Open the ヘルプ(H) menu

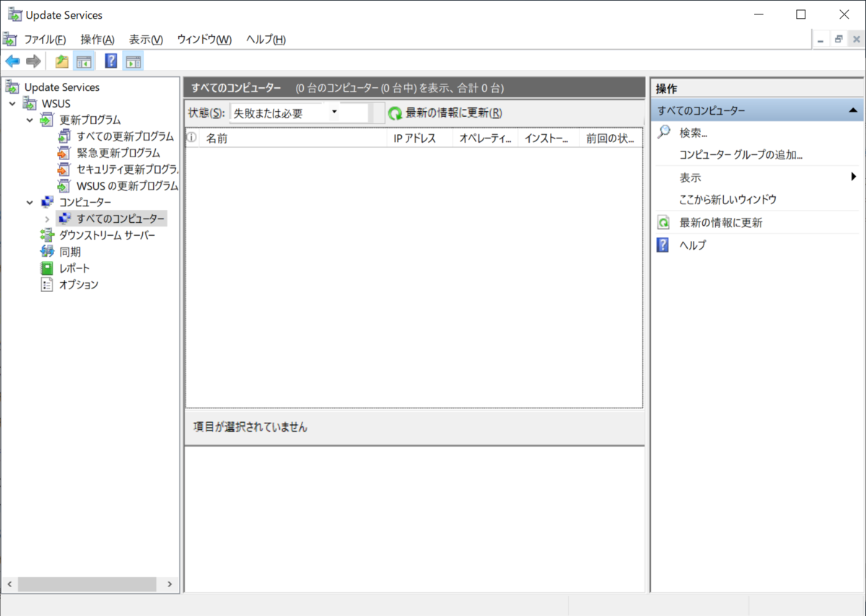coord(266,40)
